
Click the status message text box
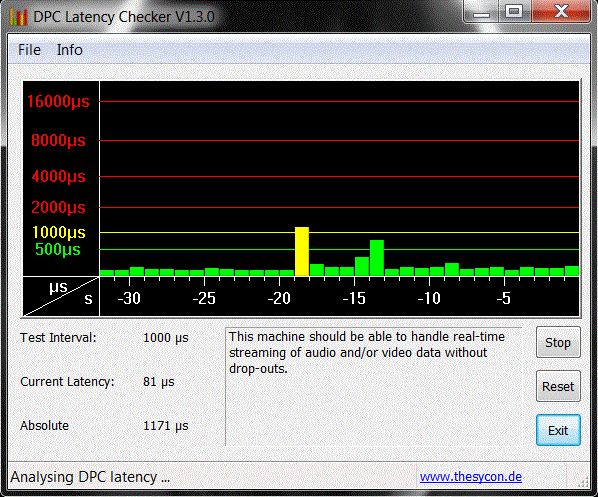tap(373, 386)
